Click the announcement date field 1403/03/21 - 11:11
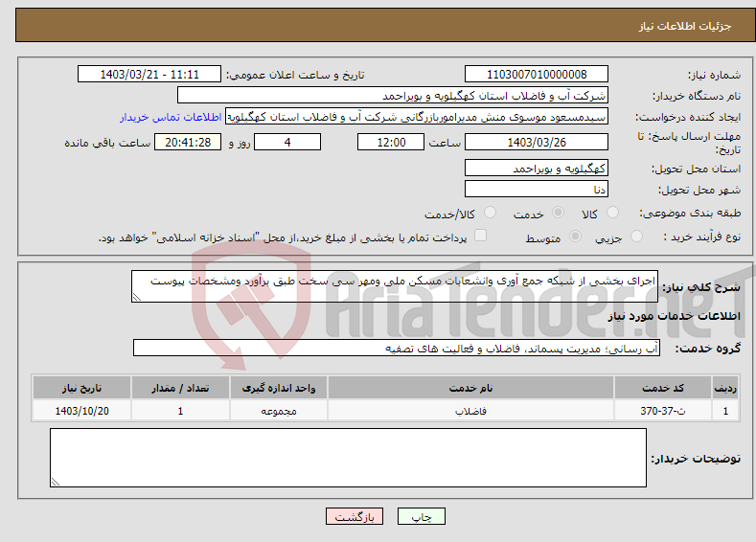 coord(149,74)
